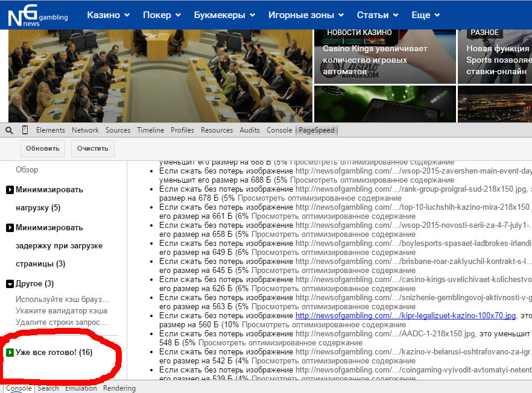
Task: Open the Казино dropdown menu
Action: coord(108,15)
